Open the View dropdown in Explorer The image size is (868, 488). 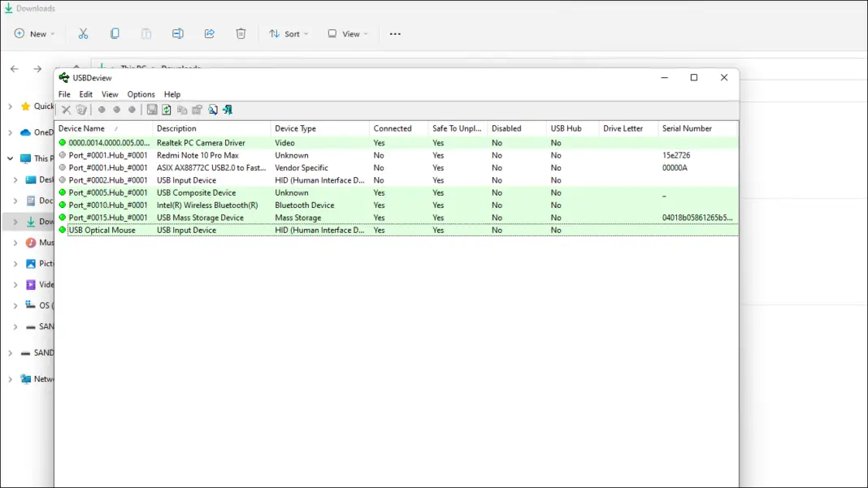click(x=348, y=33)
